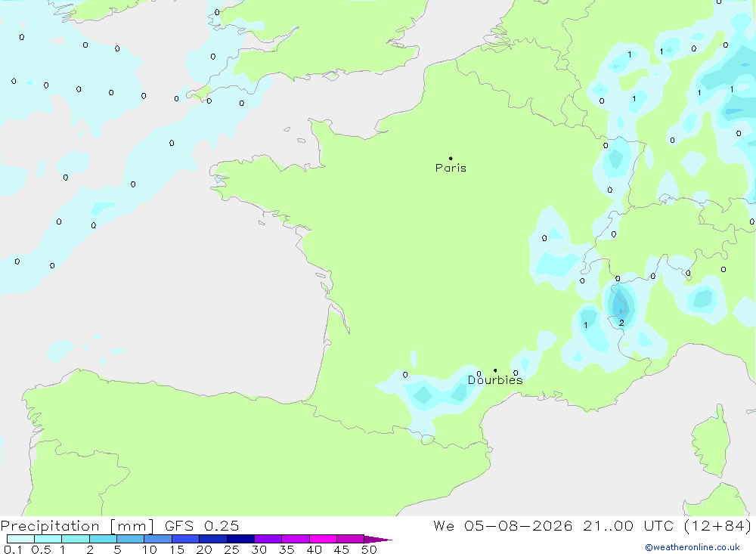Pick the 10–15 mm legend color swatch
The image size is (756, 554).
pos(158,539)
